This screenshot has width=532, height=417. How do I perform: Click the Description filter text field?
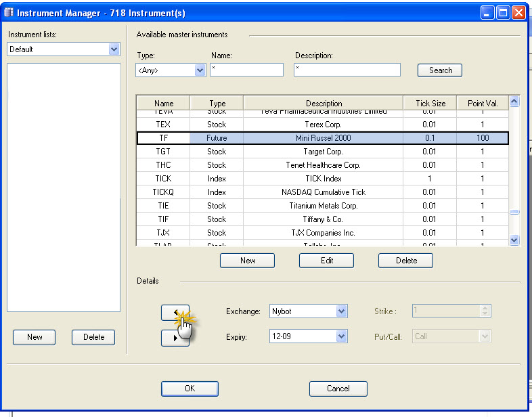pos(347,70)
